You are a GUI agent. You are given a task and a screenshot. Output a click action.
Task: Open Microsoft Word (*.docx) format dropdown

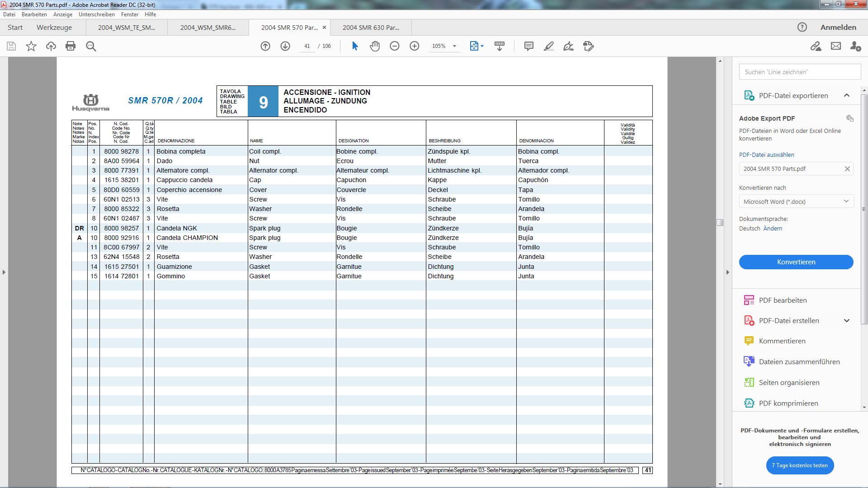click(x=796, y=202)
